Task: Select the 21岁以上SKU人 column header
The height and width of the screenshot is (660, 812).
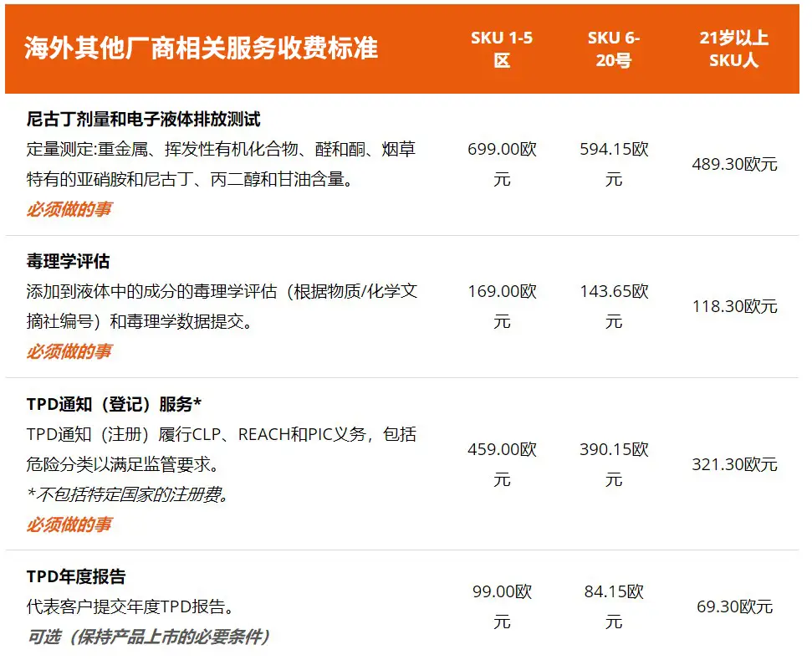Action: tap(733, 49)
